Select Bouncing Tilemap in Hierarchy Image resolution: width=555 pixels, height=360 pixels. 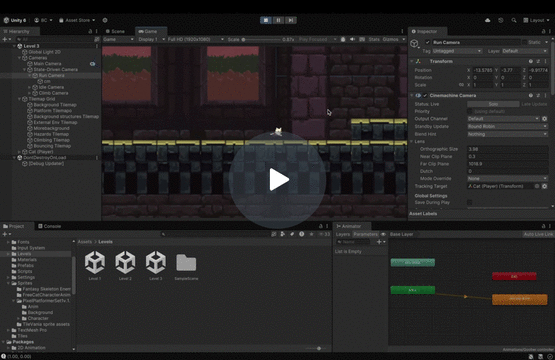52,146
